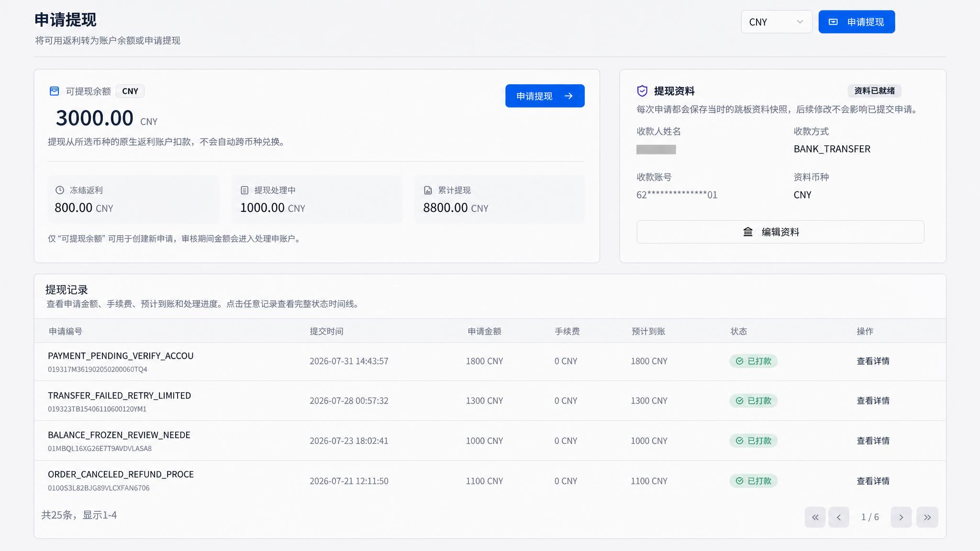Click the shield icon beside 提现资料
Image resolution: width=980 pixels, height=551 pixels.
tap(642, 91)
